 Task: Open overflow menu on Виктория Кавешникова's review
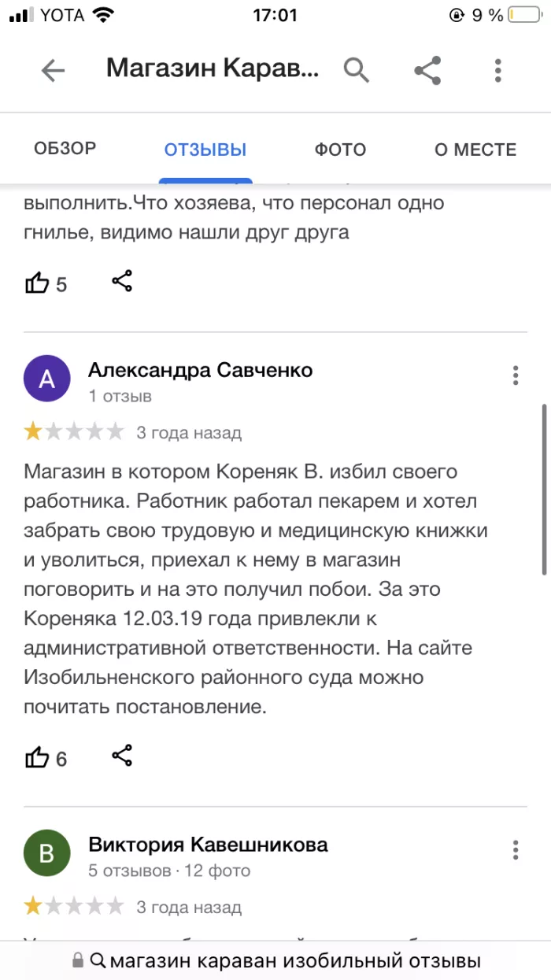[516, 850]
